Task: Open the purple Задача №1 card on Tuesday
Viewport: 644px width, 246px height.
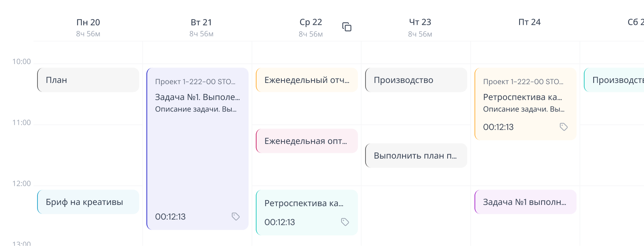Action: (197, 150)
